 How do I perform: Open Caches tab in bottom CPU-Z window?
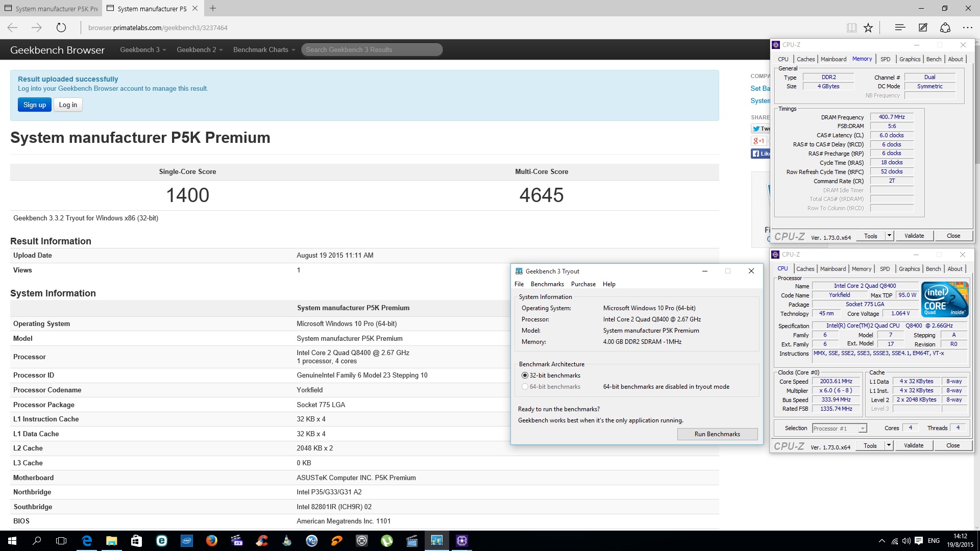pyautogui.click(x=805, y=269)
